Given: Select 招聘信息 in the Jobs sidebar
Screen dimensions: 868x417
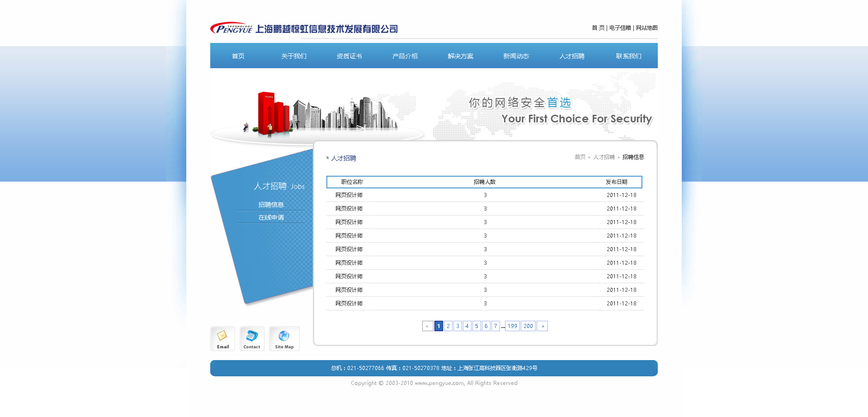Looking at the screenshot, I should (x=271, y=205).
